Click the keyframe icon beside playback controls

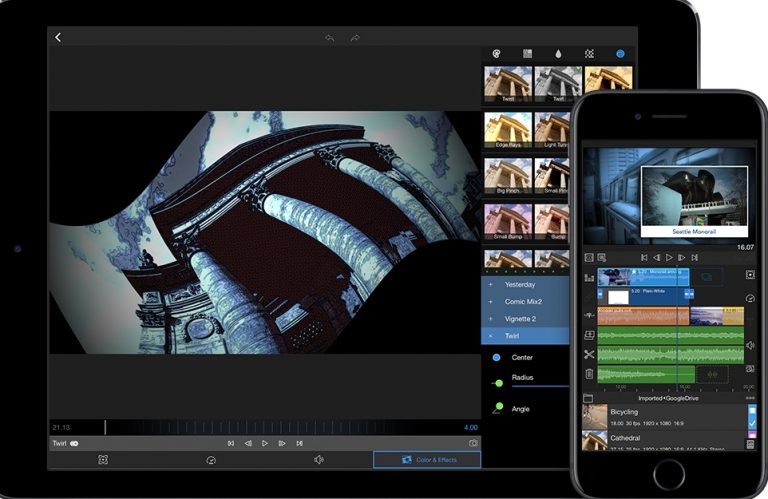pos(473,443)
